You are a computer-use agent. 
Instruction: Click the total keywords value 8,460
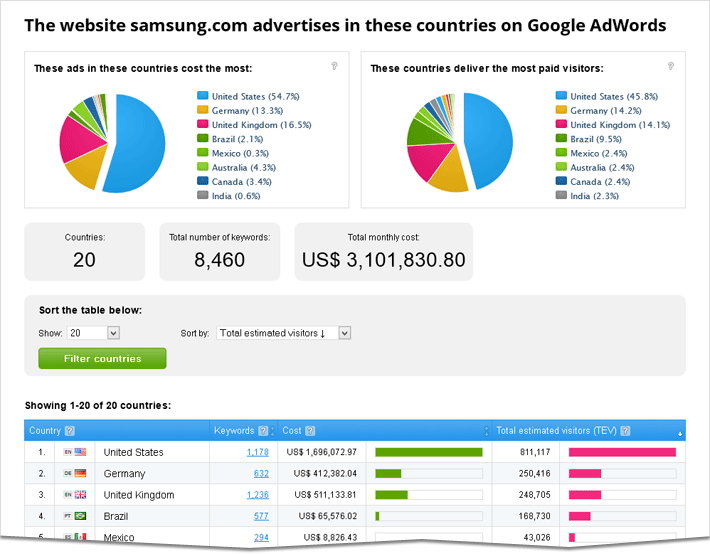point(220,260)
